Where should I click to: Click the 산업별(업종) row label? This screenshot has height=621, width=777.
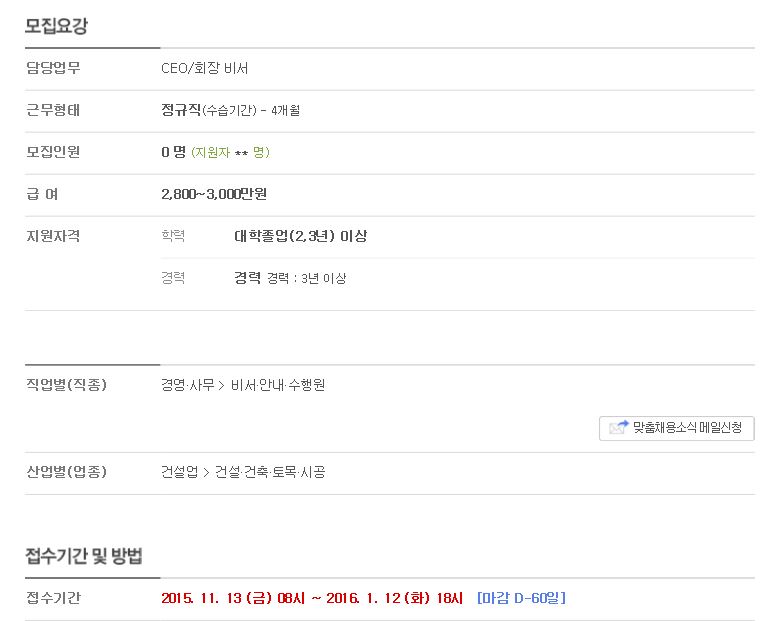pyautogui.click(x=66, y=472)
